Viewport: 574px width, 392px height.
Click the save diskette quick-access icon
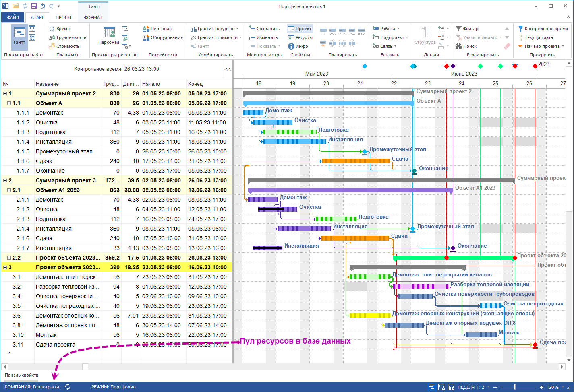click(x=34, y=6)
